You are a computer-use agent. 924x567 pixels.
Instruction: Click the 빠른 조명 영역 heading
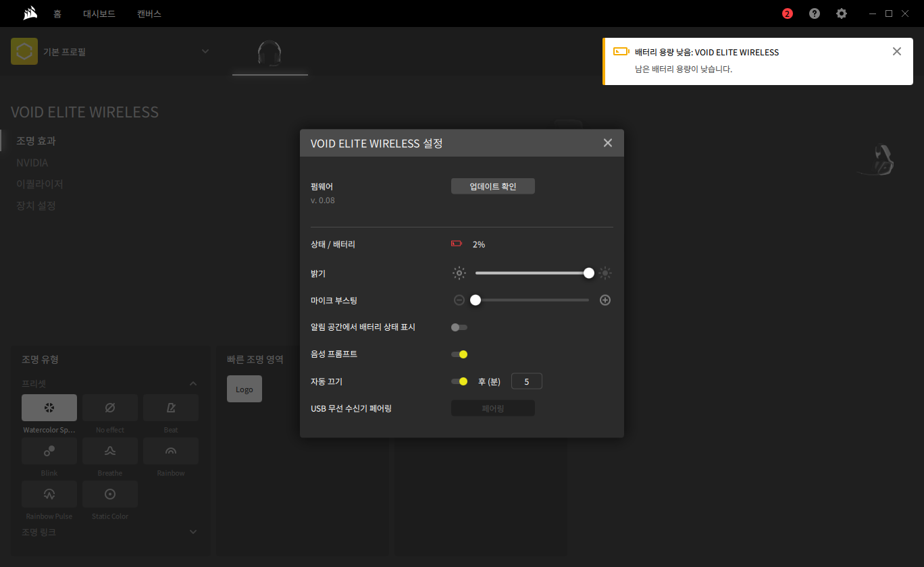pyautogui.click(x=255, y=359)
